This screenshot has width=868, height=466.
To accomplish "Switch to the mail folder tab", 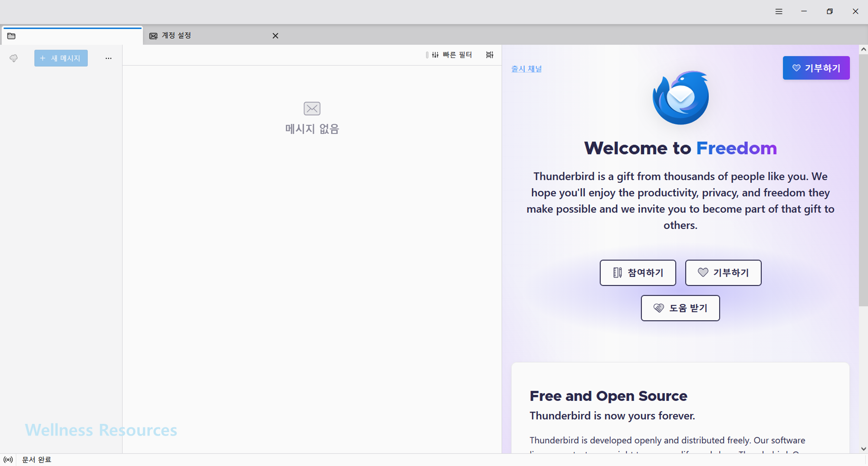I will 72,36.
